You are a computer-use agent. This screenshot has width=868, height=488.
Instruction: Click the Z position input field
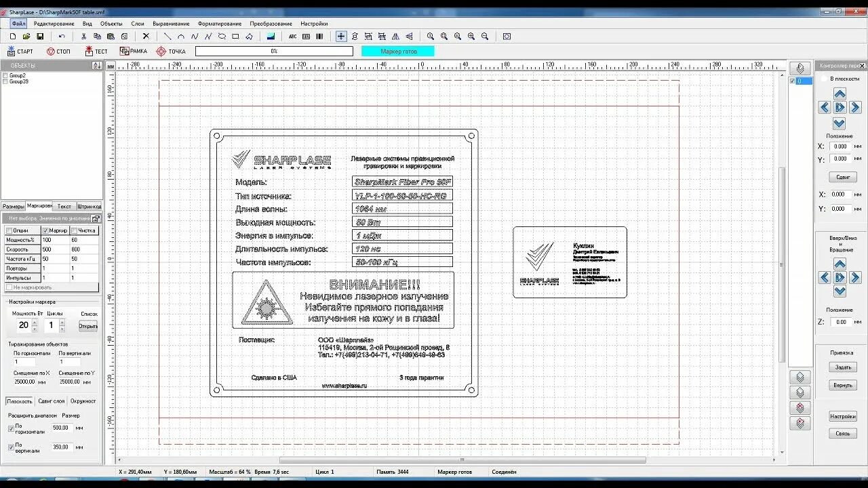point(841,322)
